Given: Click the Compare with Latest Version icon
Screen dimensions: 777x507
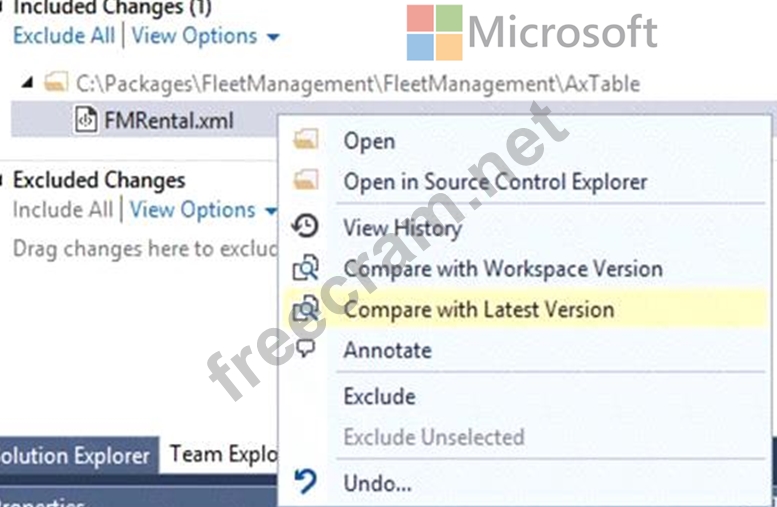Looking at the screenshot, I should pyautogui.click(x=305, y=309).
